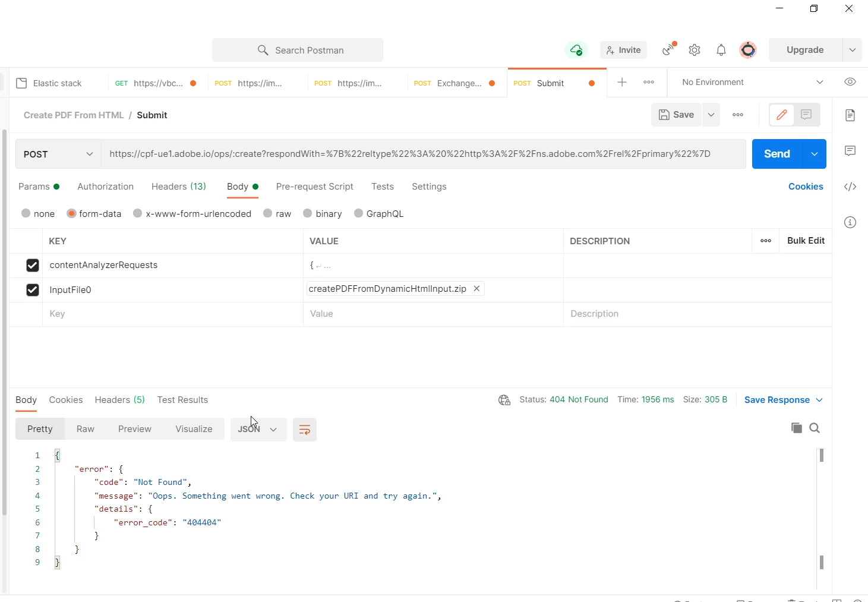This screenshot has height=602, width=868.
Task: Click the Search Postman field
Action: (298, 50)
